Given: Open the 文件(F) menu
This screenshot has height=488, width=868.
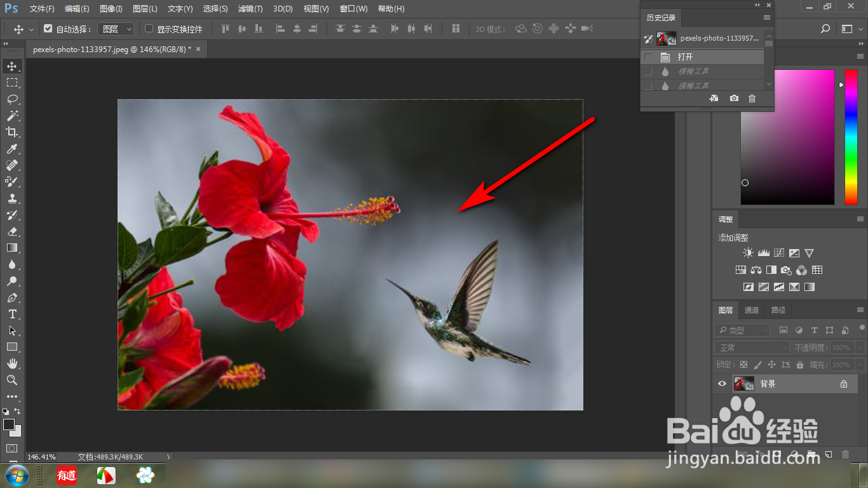Looking at the screenshot, I should [x=42, y=9].
